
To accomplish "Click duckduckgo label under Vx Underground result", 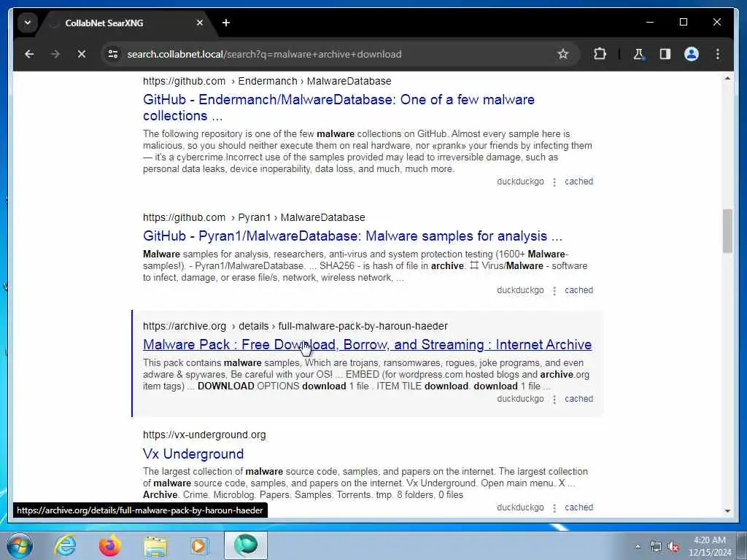I will click(520, 507).
